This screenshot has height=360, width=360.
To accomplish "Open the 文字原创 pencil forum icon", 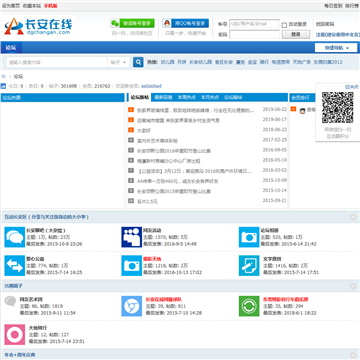I will tap(249, 265).
